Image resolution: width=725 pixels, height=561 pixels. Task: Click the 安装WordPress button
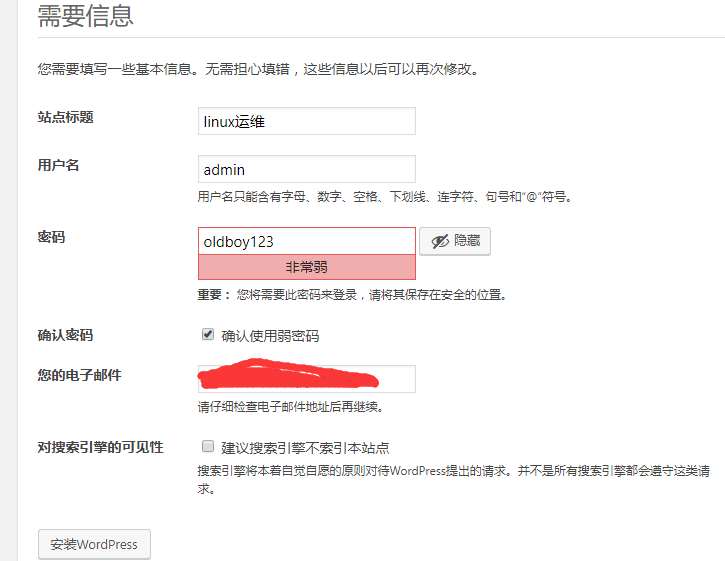click(94, 545)
